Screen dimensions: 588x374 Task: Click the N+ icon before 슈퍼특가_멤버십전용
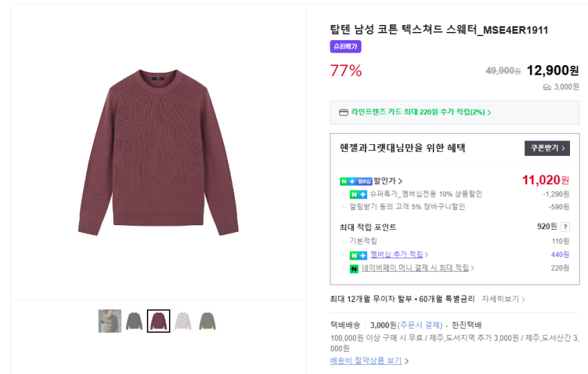[x=358, y=194]
